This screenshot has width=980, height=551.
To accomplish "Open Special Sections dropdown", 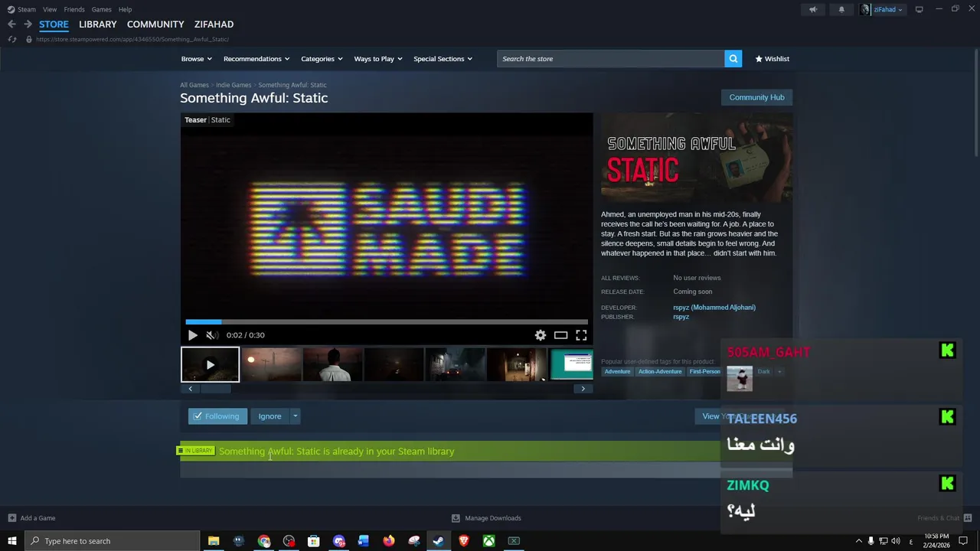I will (x=443, y=59).
